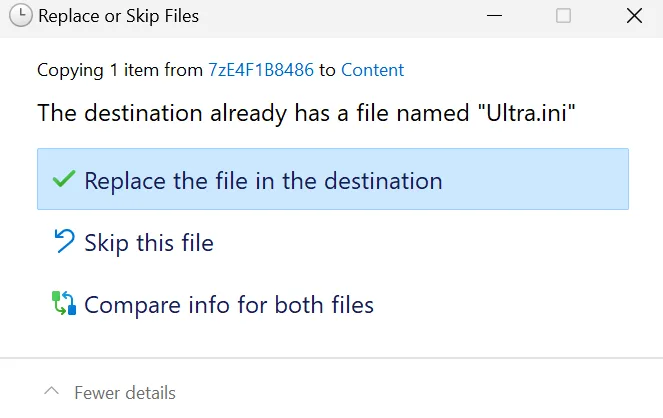Click the Ultra.ini destination message text

pos(306,113)
